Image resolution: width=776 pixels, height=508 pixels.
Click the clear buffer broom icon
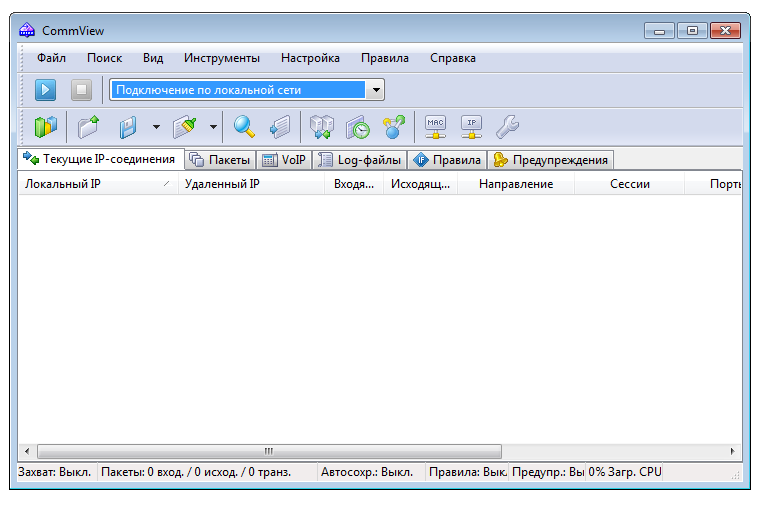(x=185, y=127)
